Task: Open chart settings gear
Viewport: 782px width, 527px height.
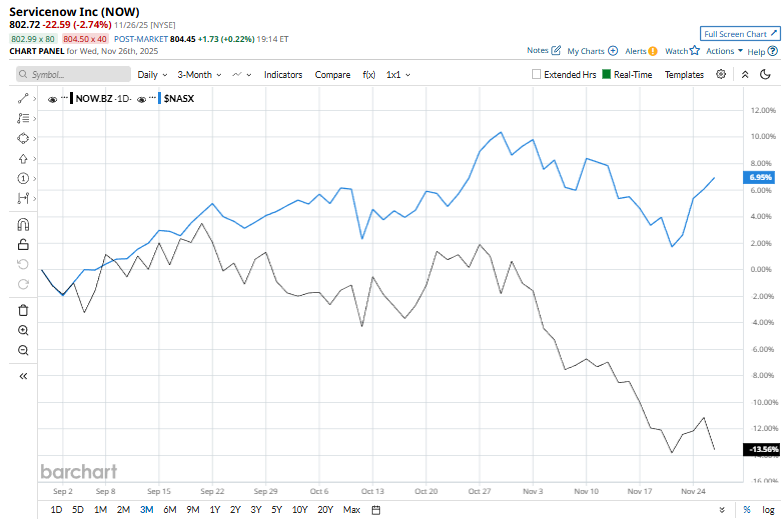Action: point(721,74)
